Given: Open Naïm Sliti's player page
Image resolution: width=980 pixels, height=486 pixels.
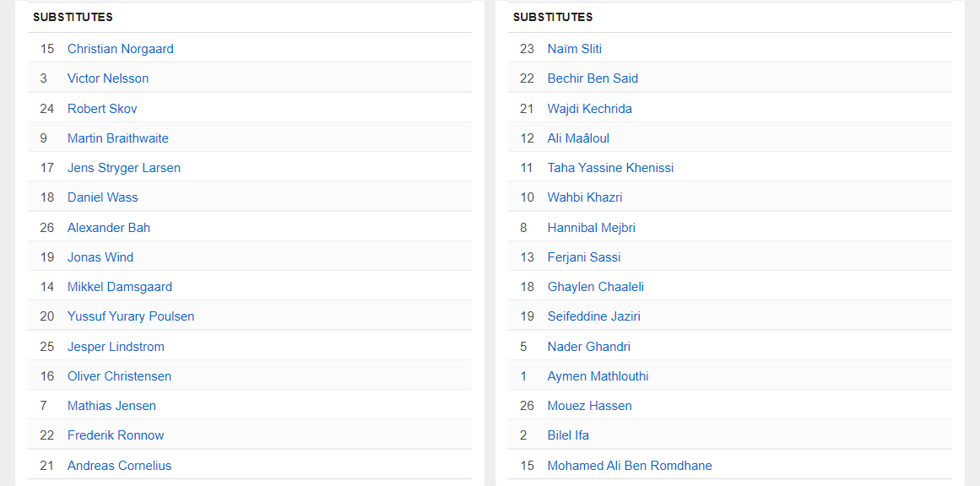Looking at the screenshot, I should point(574,49).
